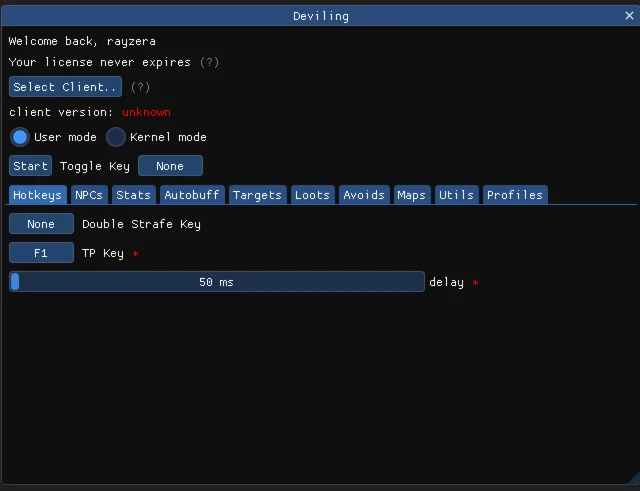The image size is (640, 491).
Task: Click the Double Strafe Key binding button
Action: (x=41, y=224)
